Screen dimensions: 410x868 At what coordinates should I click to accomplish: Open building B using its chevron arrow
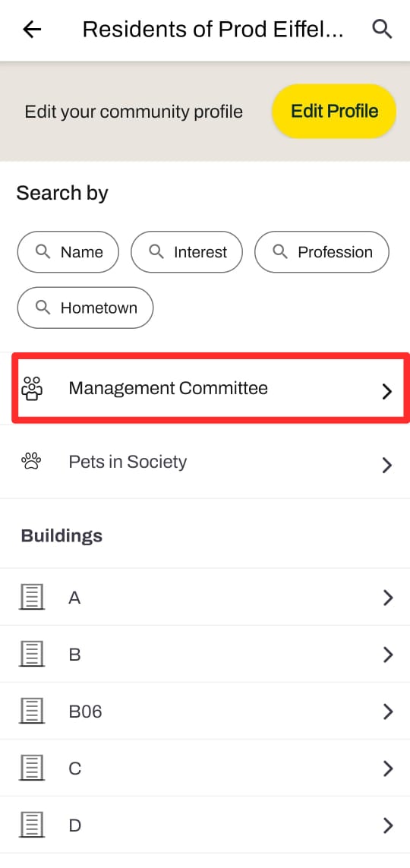pyautogui.click(x=388, y=655)
